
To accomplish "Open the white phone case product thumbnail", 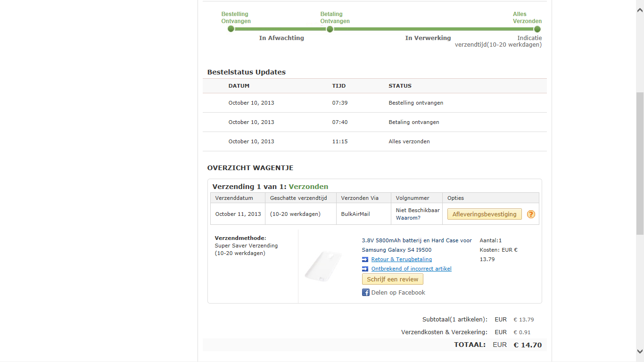I will click(323, 266).
